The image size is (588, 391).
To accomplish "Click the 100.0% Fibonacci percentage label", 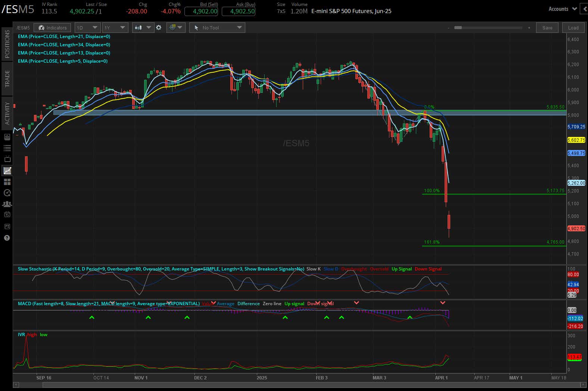I will tap(432, 191).
